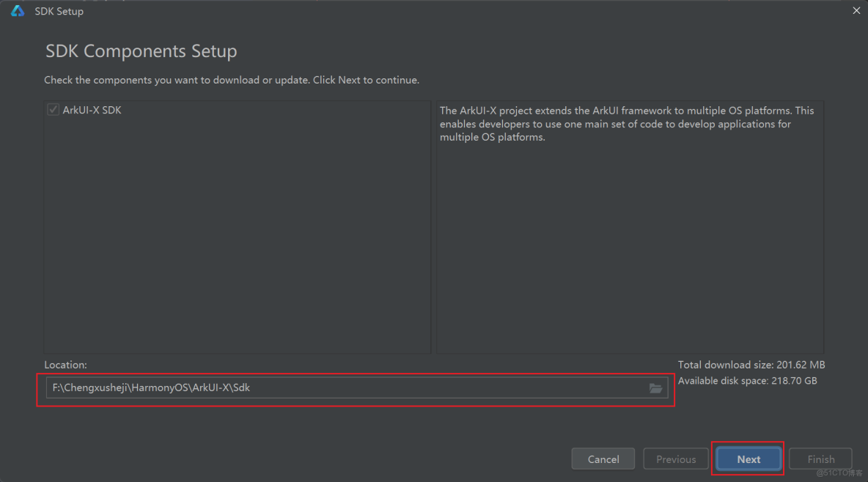
Task: Click the DevEco Studio logo icon
Action: click(18, 11)
